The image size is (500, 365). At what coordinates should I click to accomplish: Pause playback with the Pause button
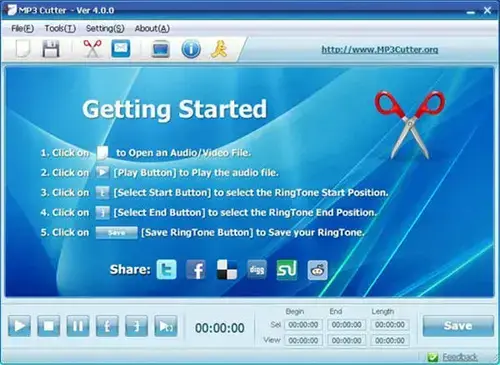pos(78,326)
